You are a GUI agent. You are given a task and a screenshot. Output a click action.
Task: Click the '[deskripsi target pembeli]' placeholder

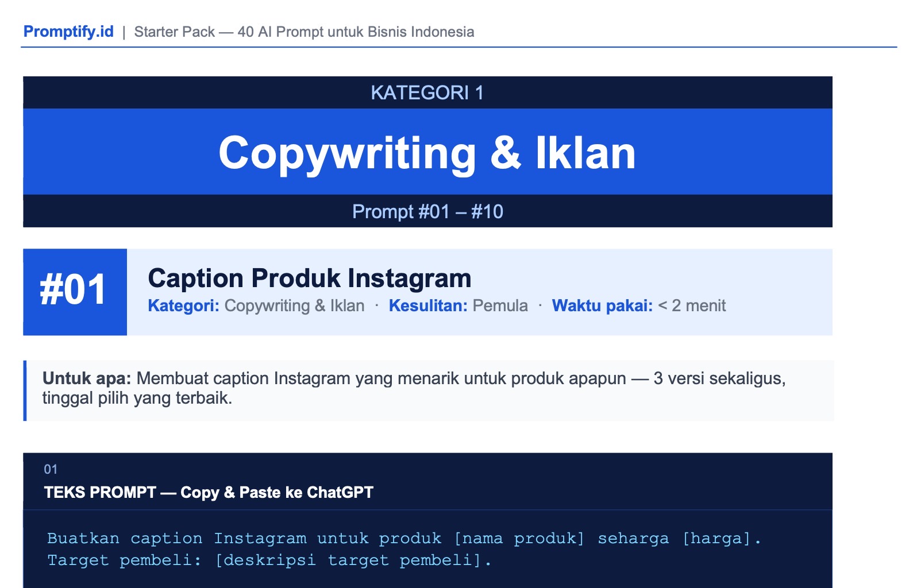(x=348, y=560)
